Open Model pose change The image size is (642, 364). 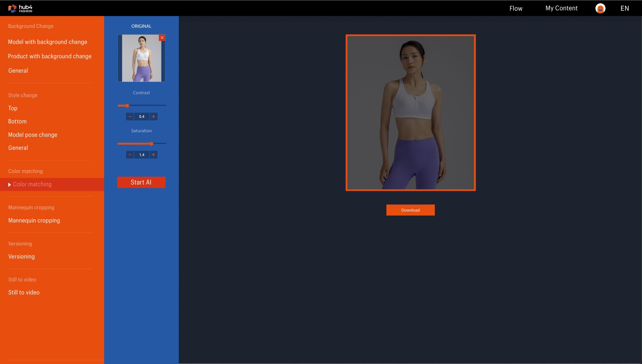[33, 135]
